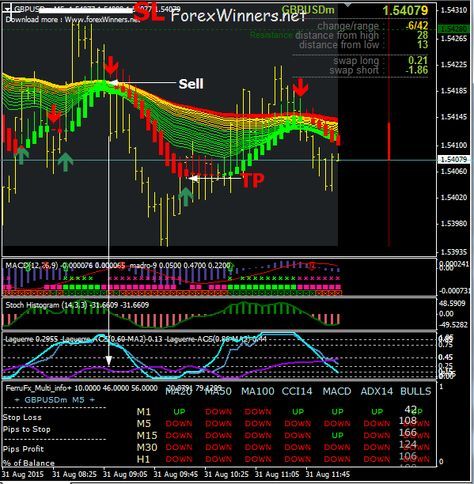
Task: Click the 'distance from low' label
Action: point(339,45)
